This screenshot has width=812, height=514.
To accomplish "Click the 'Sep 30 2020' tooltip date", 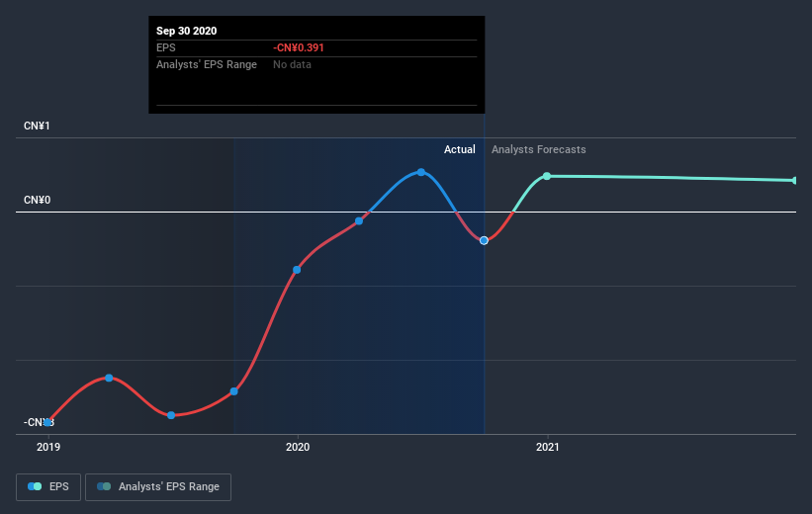I will click(x=186, y=31).
